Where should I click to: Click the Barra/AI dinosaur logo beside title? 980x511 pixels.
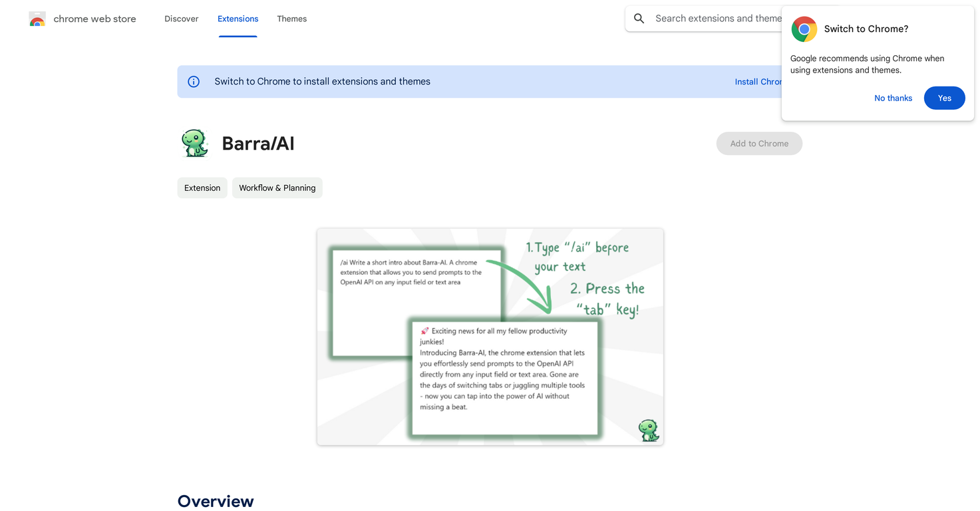click(195, 143)
